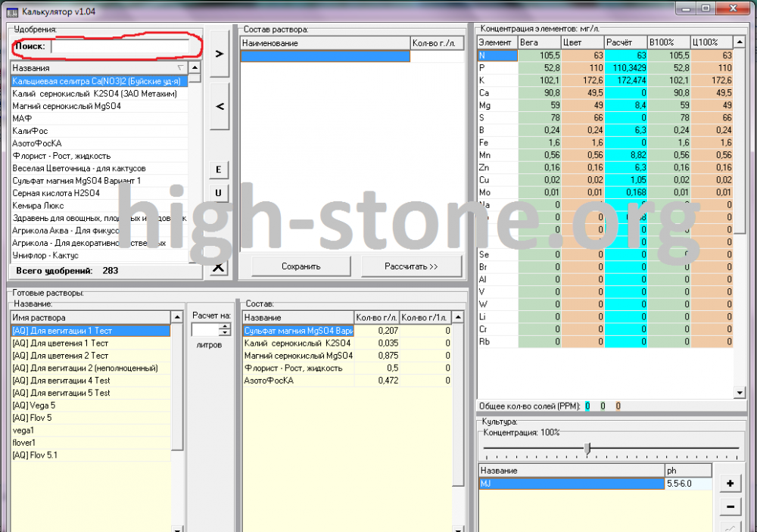
Task: Select the MJ culture row
Action: coord(572,484)
